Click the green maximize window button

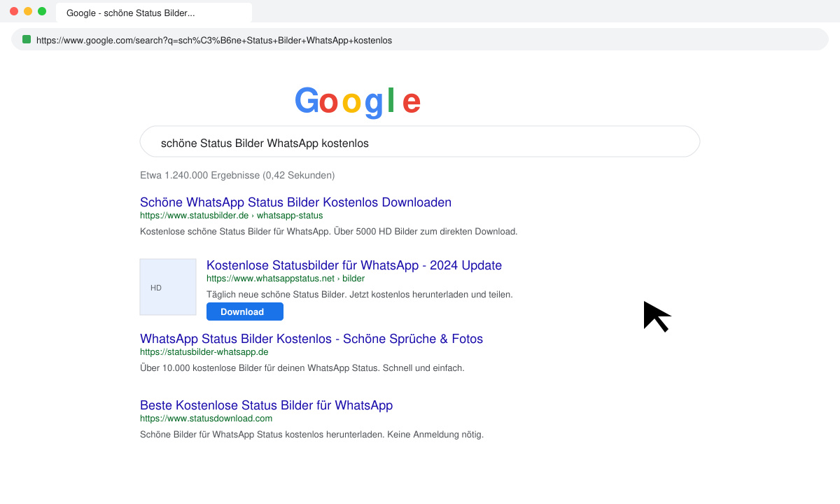[42, 11]
